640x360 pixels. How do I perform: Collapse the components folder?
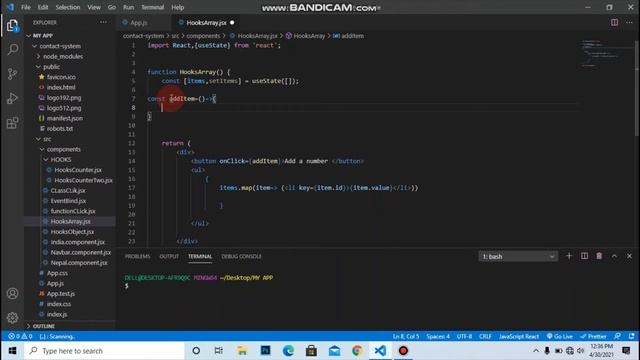click(63, 149)
